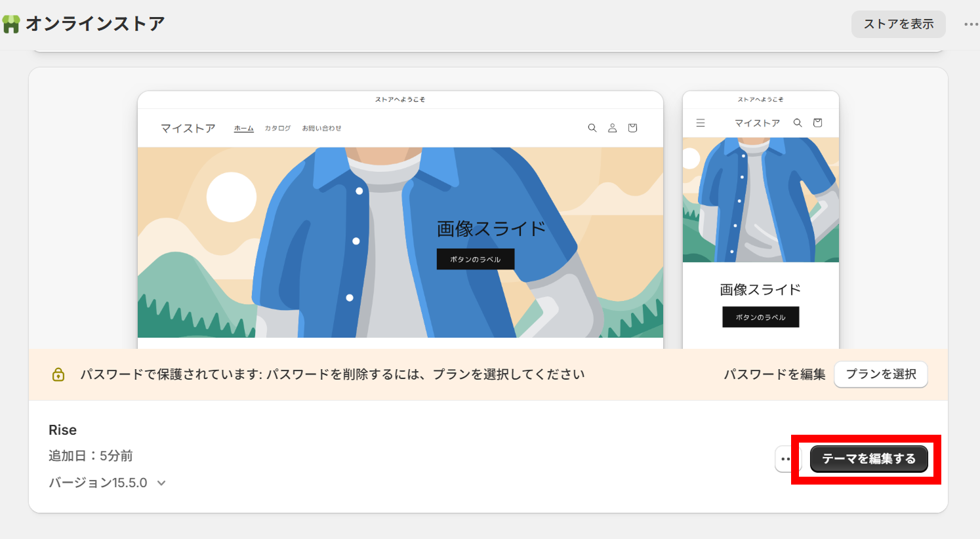
Task: Click the Rise theme name text
Action: tap(62, 430)
